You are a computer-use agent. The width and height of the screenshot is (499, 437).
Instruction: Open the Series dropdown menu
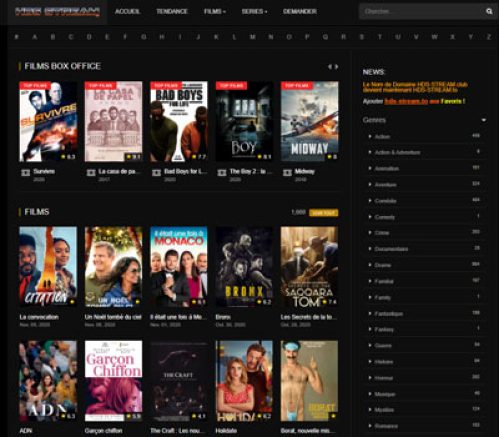(254, 11)
